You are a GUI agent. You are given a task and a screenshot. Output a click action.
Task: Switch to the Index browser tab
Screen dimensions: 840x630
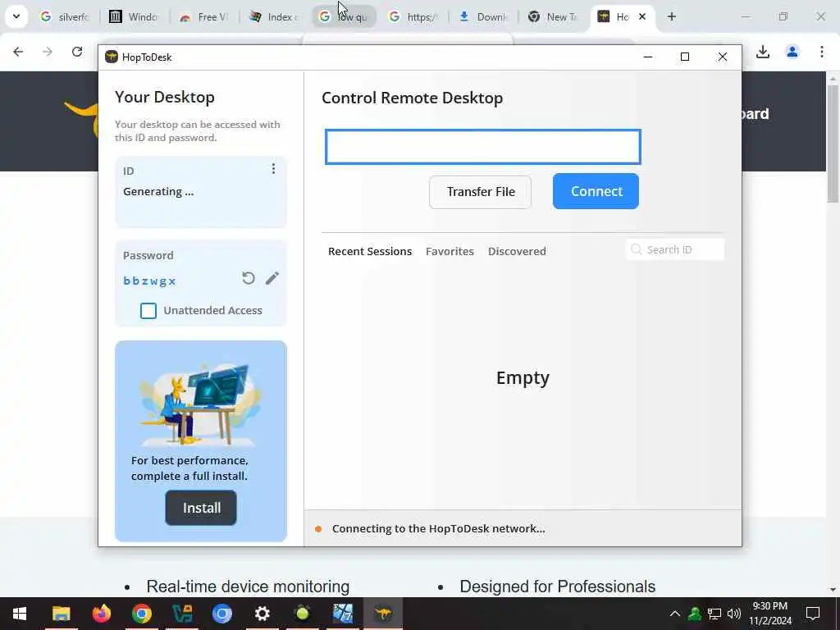click(274, 17)
